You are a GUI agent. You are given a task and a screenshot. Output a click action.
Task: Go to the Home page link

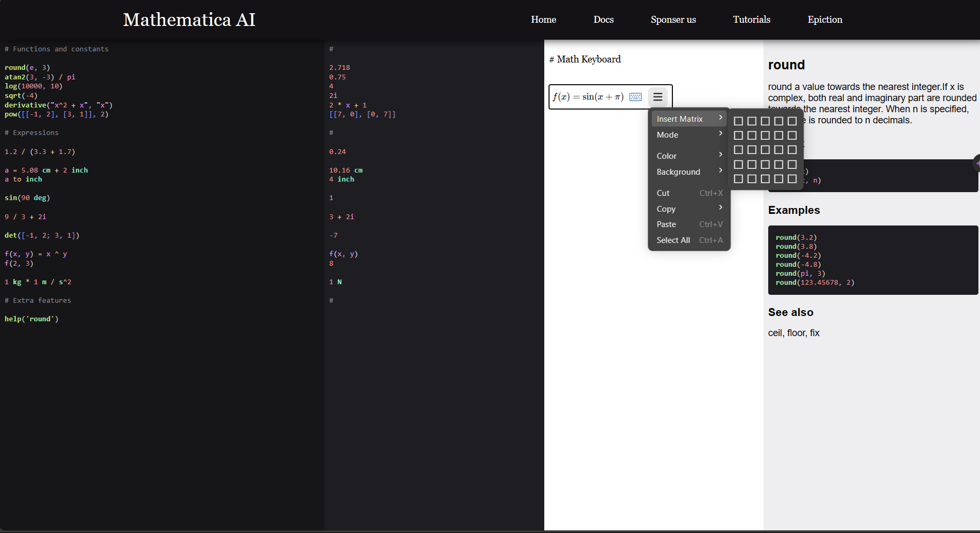tap(544, 20)
